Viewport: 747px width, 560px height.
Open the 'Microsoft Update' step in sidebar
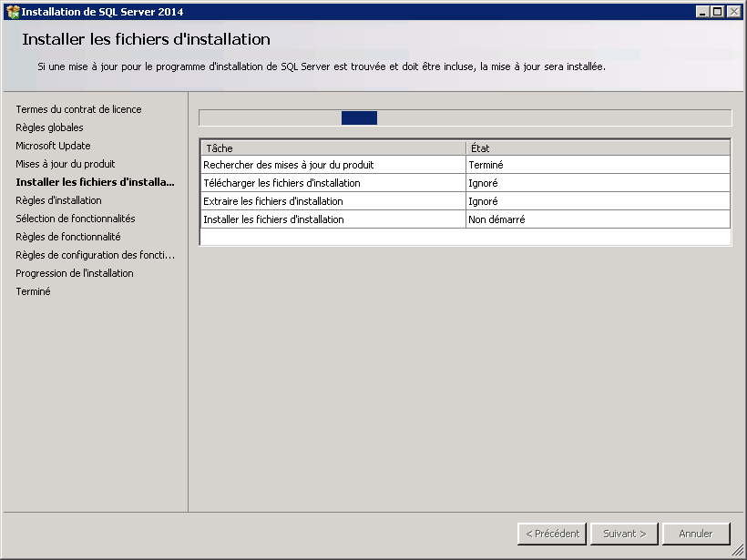click(x=53, y=146)
